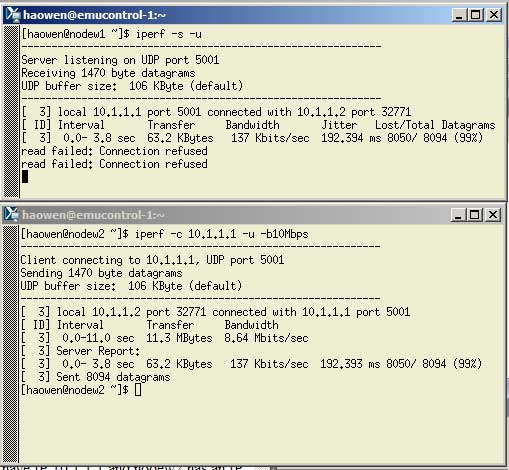Maximize the top iperf server terminal window
Screen dimensions: 509x470
coord(476,15)
